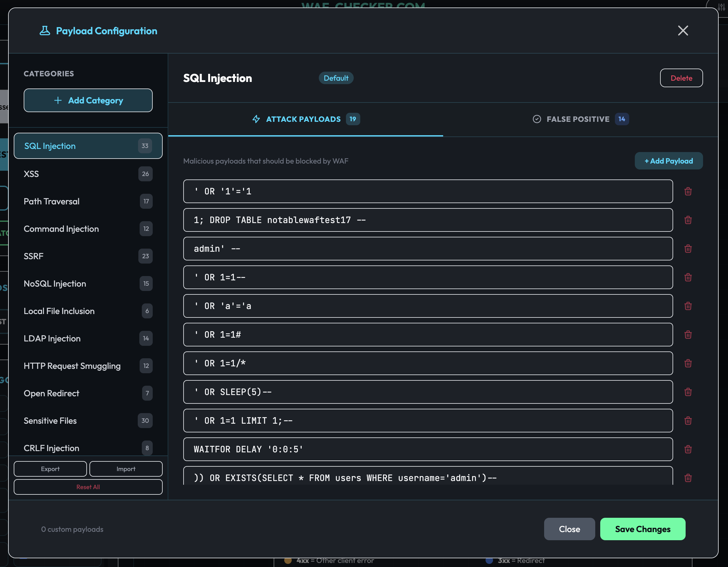Select the Attack Payloads tab
The height and width of the screenshot is (567, 728).
pyautogui.click(x=305, y=119)
